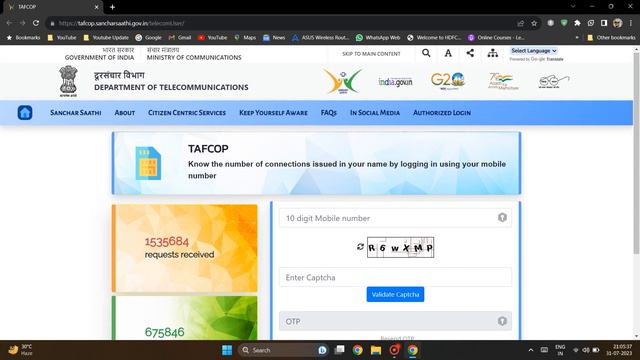Focus the OTP input field

(395, 321)
